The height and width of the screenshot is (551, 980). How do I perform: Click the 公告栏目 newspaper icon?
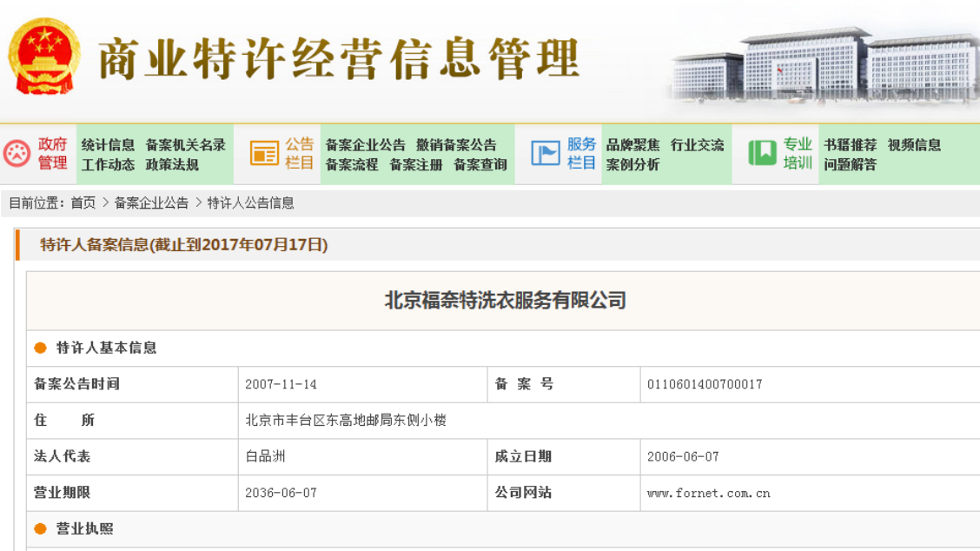click(x=264, y=154)
